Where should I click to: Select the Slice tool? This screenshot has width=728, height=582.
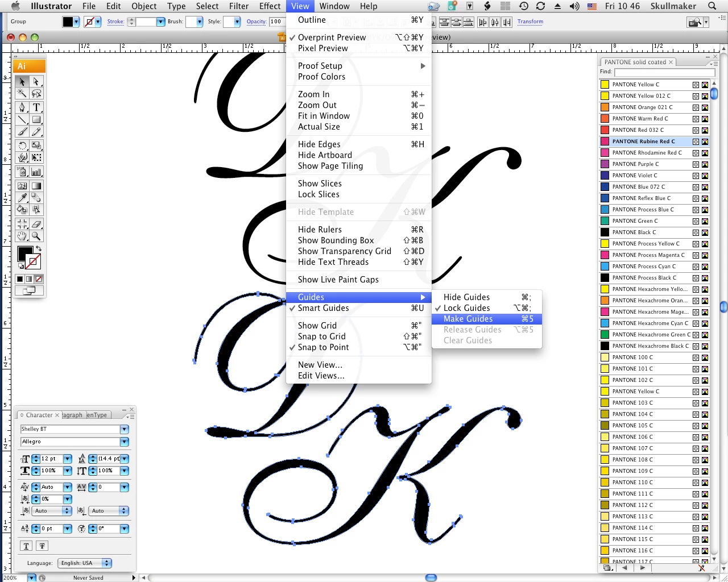point(22,224)
